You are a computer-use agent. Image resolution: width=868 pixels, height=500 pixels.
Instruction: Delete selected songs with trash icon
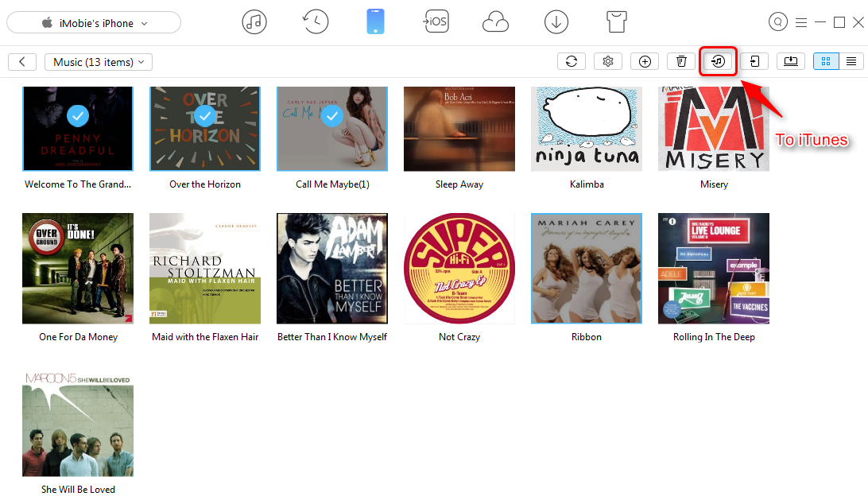pos(681,61)
